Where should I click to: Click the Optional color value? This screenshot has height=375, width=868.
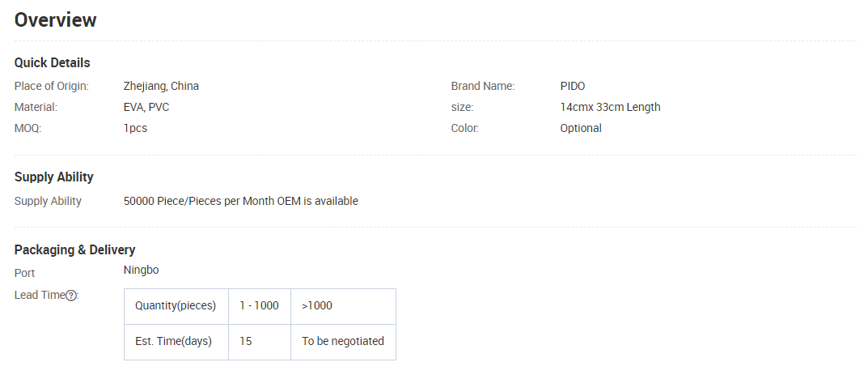pos(581,128)
